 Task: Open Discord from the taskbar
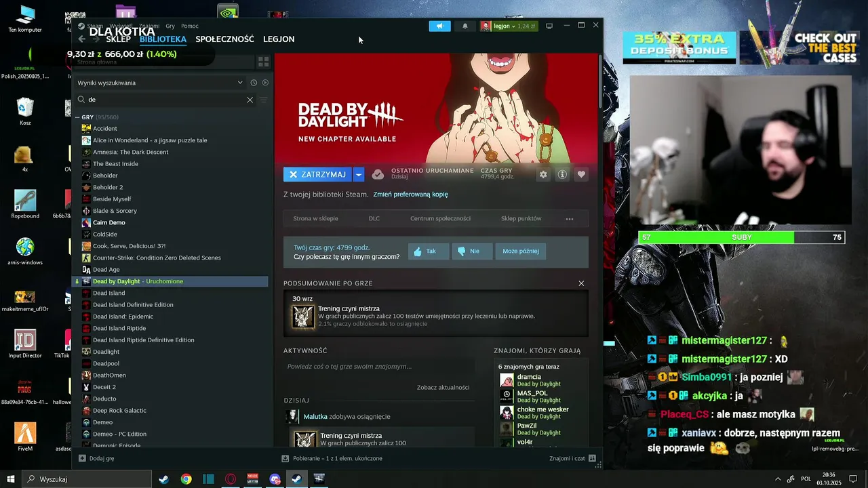point(275,479)
